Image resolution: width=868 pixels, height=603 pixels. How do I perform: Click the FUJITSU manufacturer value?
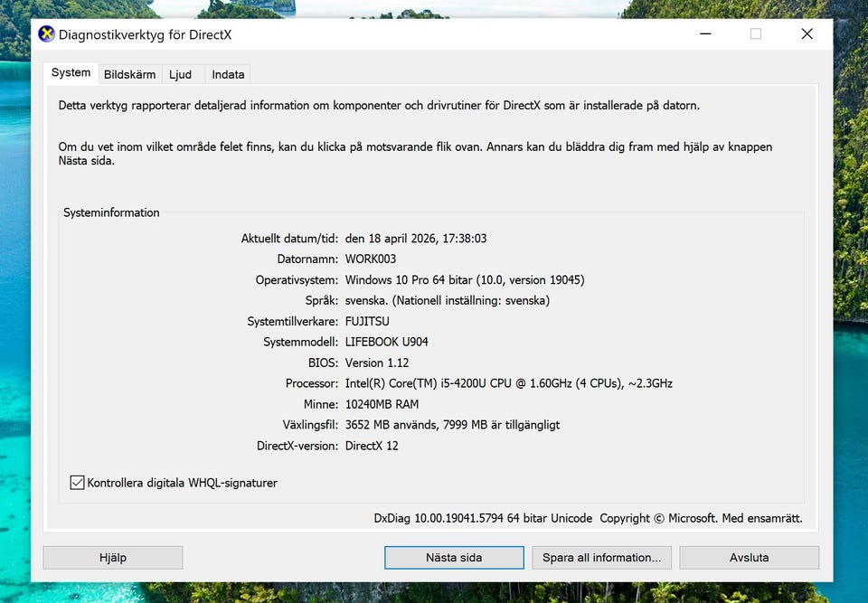367,322
